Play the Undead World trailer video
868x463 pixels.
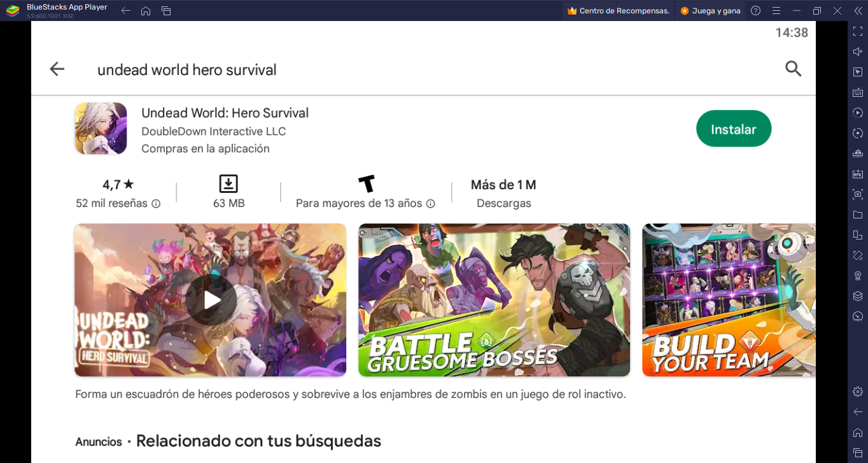click(x=211, y=300)
